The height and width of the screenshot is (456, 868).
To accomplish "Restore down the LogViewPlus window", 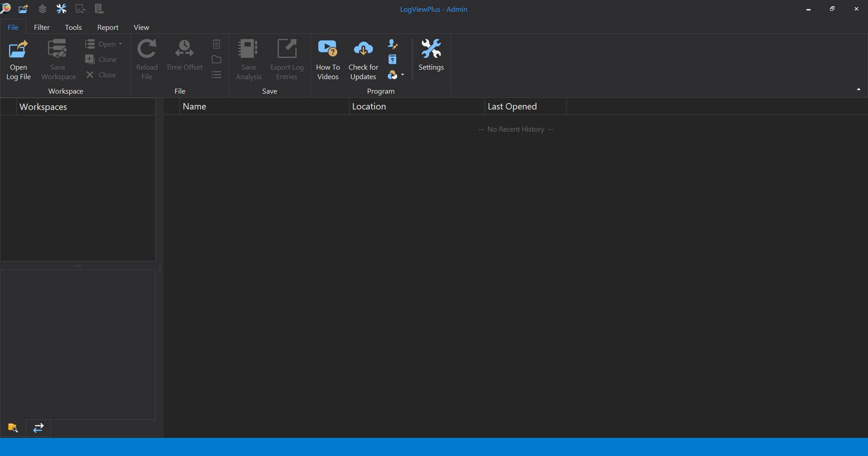I will (x=832, y=9).
